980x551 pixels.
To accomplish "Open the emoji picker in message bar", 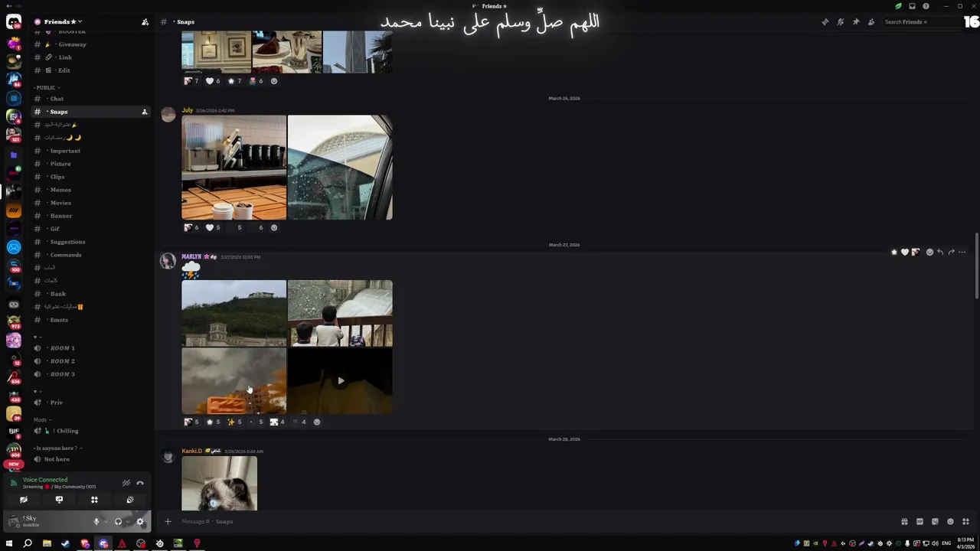I will pyautogui.click(x=950, y=522).
